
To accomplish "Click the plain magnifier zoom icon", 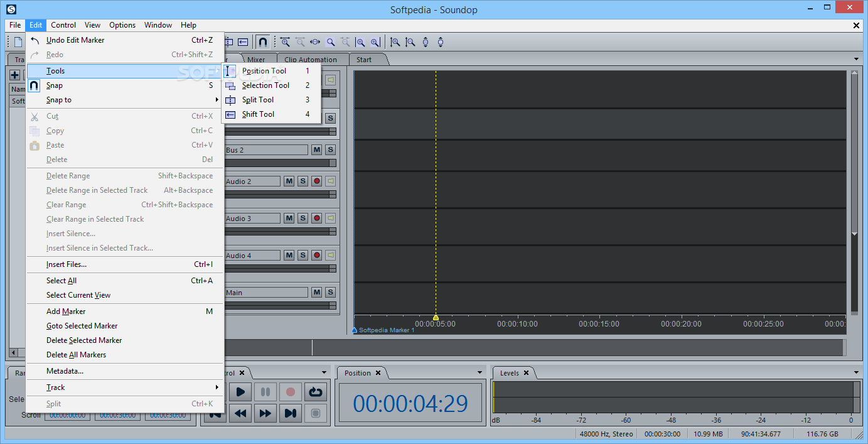I will click(330, 42).
